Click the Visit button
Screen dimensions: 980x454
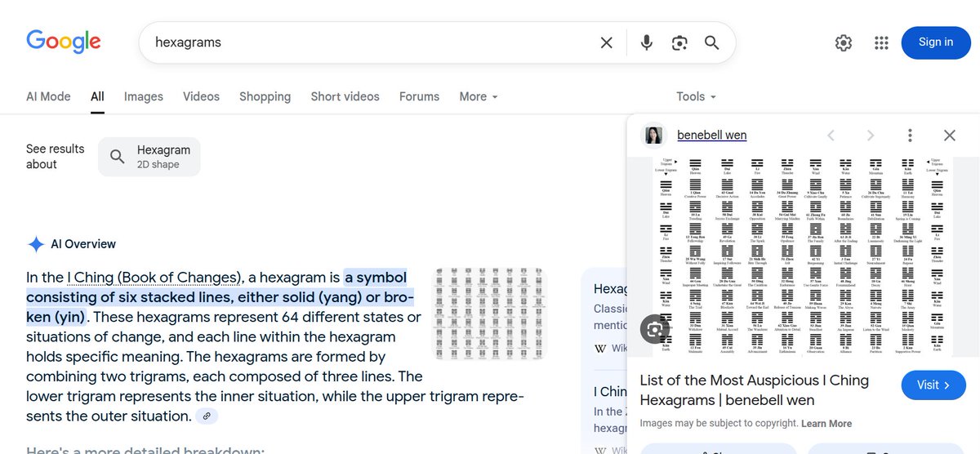point(934,385)
